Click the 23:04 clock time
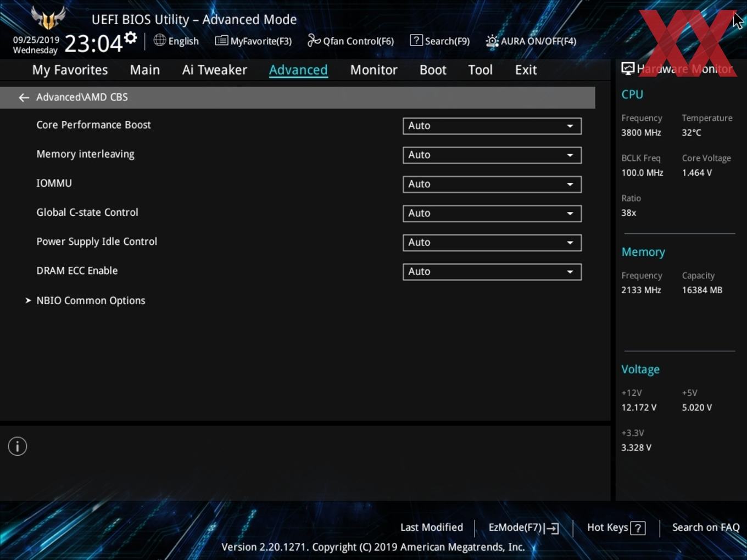This screenshot has height=560, width=747. tap(93, 43)
